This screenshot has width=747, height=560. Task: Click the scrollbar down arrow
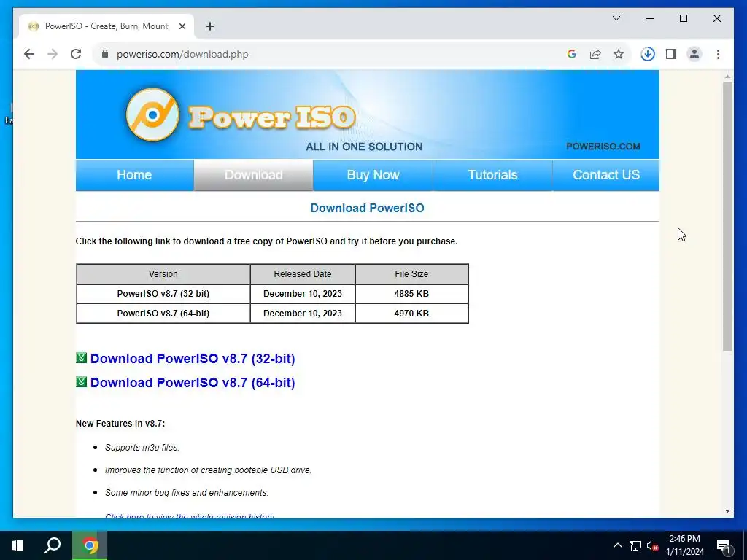coord(727,511)
